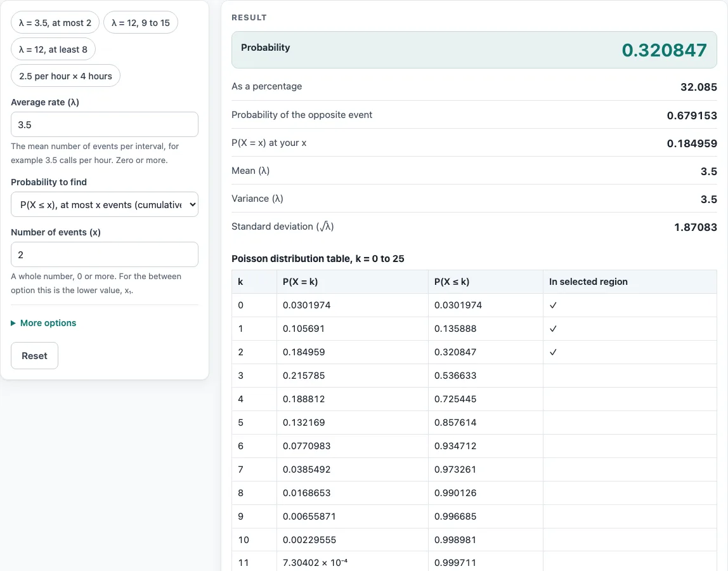Select the percentage value 32.085
Viewport: 728px width, 571px height.
(699, 87)
